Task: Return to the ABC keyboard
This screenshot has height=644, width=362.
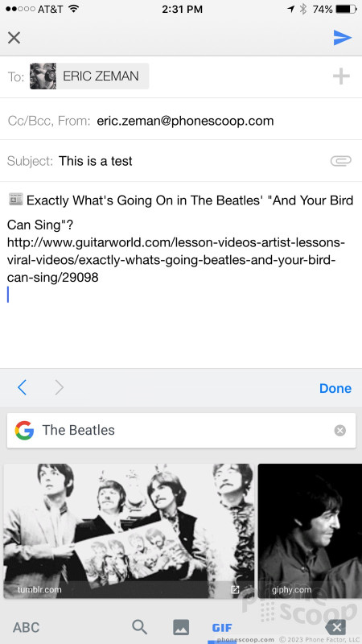Action: (27, 628)
